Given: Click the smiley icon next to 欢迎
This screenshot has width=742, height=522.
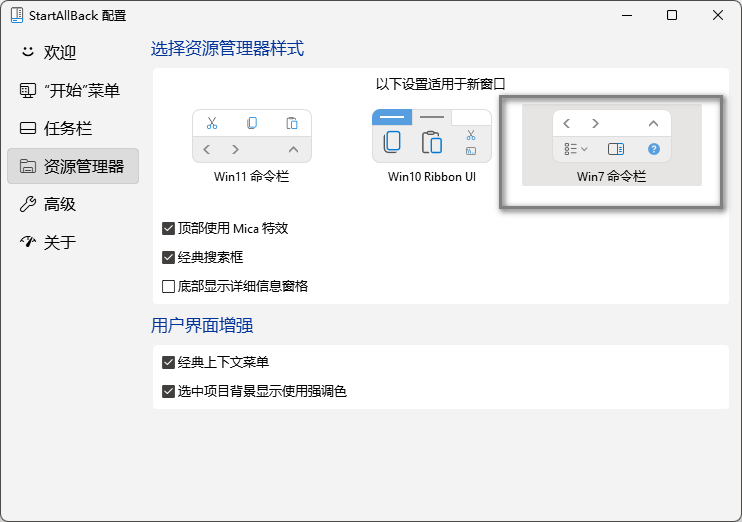Looking at the screenshot, I should click(x=28, y=52).
